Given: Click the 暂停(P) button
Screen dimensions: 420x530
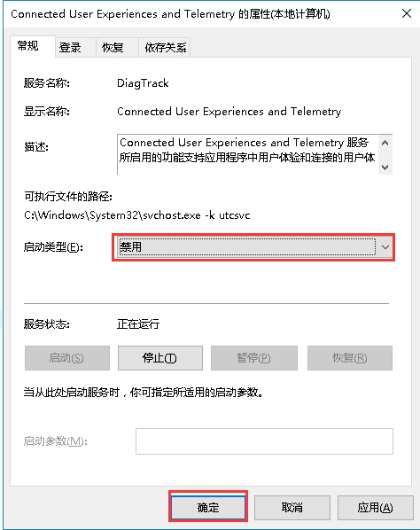Looking at the screenshot, I should click(x=254, y=358).
